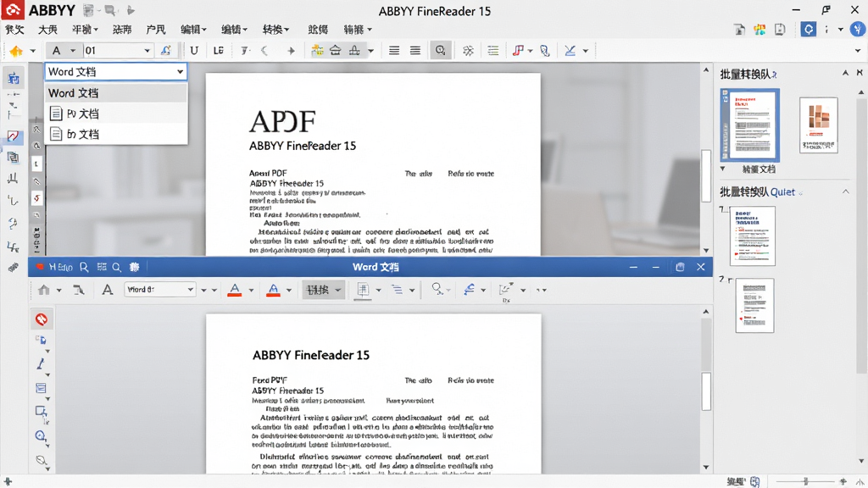Click the lower document pane vertical scrollbar thumb
The image size is (868, 488).
point(706,391)
